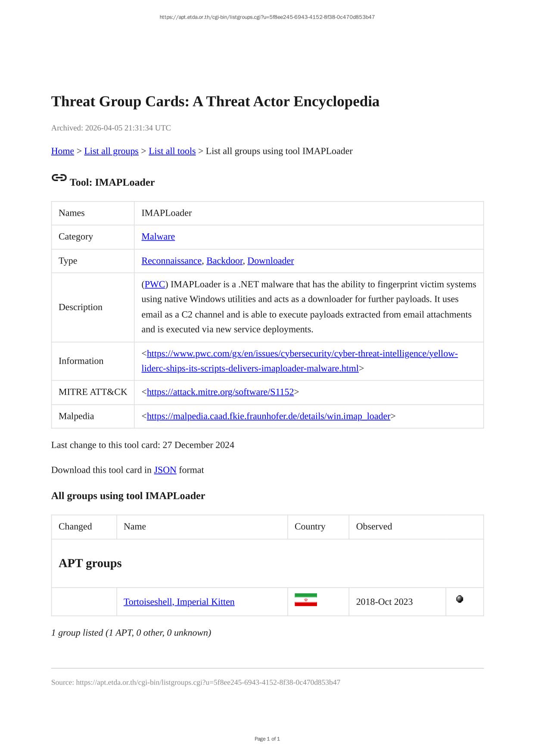Open the PwC Yellow Liderc report URL
Screen dimensions: 535x756
point(302,354)
